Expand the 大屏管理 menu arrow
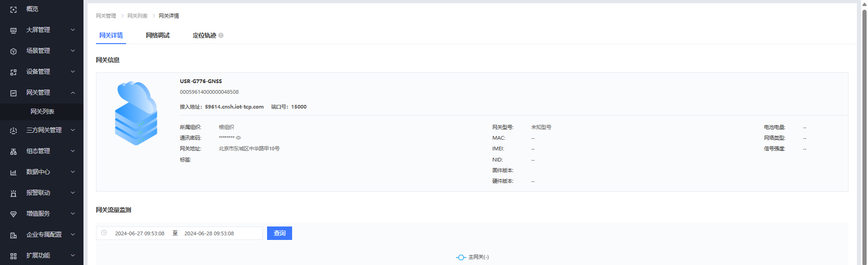868x265 pixels. click(x=73, y=30)
